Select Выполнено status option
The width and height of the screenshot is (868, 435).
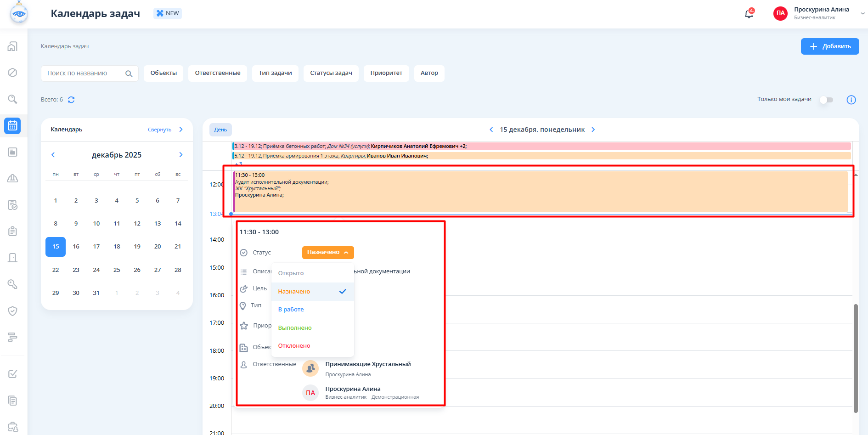tap(294, 328)
